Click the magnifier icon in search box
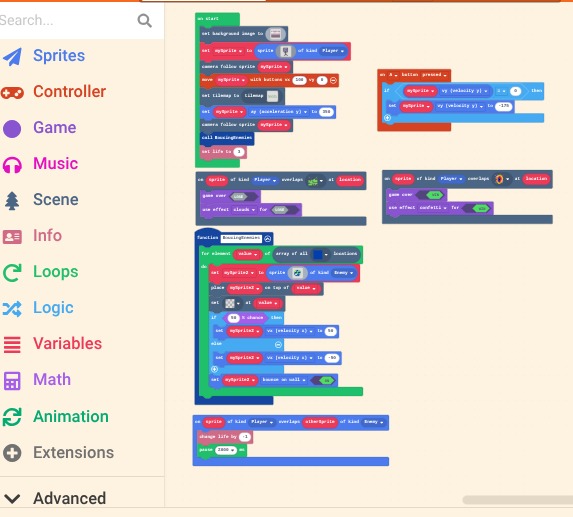Screen dimensions: 573x517 point(144,21)
